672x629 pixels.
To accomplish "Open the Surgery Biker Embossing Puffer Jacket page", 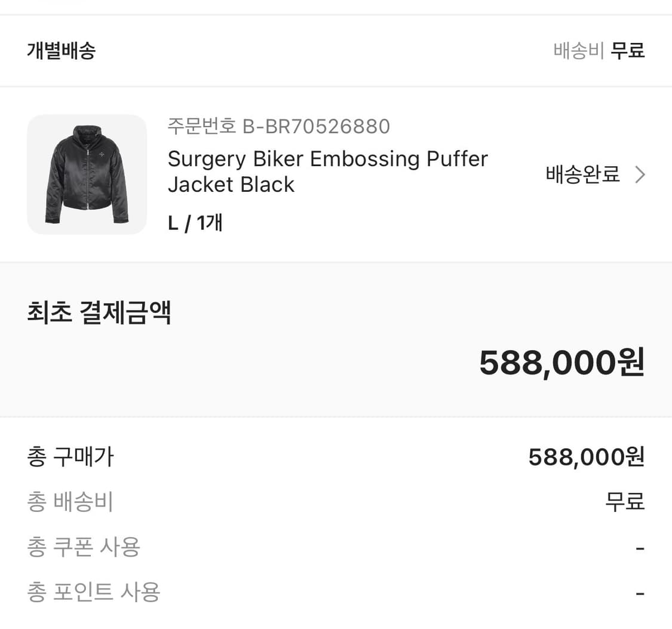I will coord(328,171).
